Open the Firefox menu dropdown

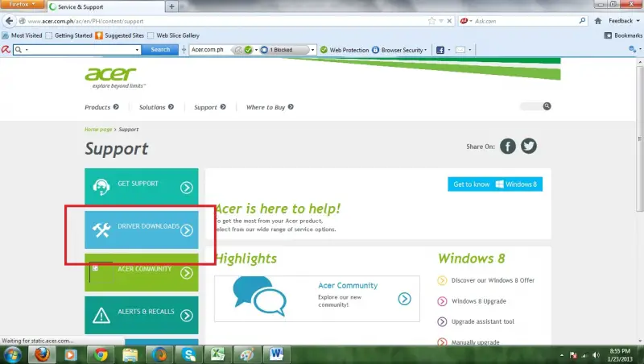pos(23,4)
